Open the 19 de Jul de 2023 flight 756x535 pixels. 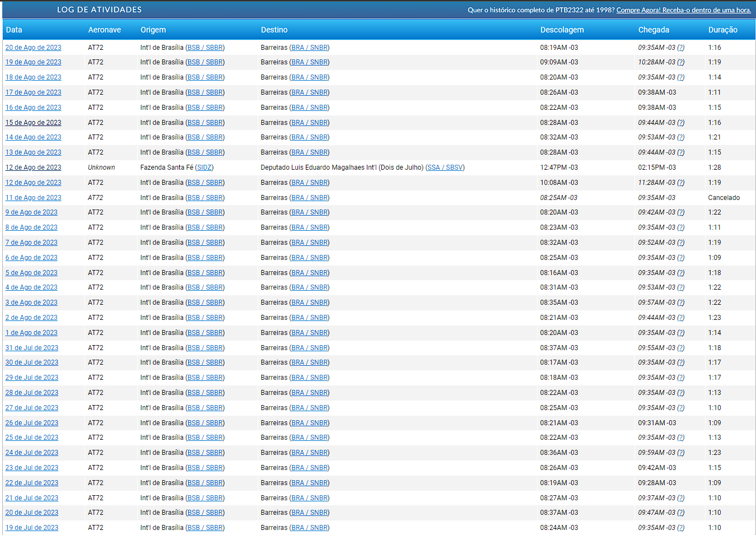coord(32,528)
